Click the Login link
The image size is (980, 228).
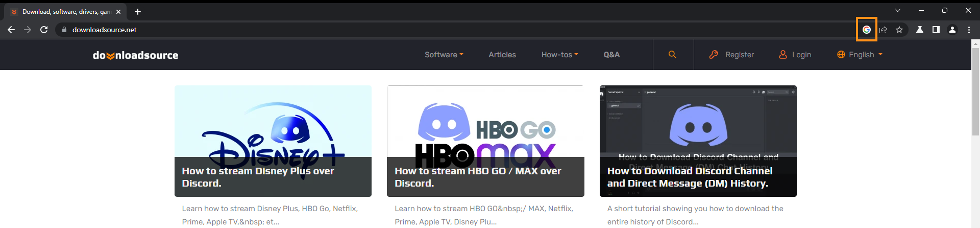point(795,55)
